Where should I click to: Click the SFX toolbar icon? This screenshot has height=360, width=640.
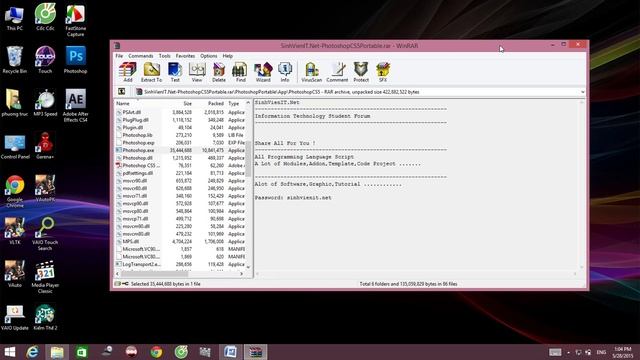383,72
